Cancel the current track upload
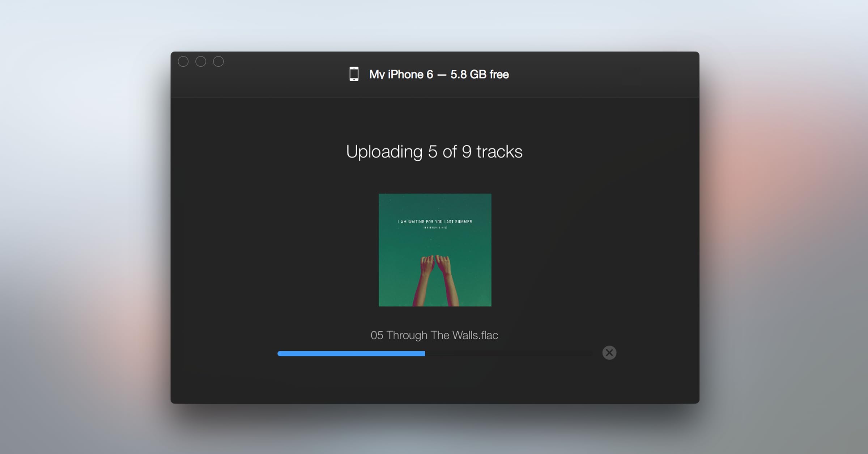Screen dimensions: 868x454 (609, 353)
